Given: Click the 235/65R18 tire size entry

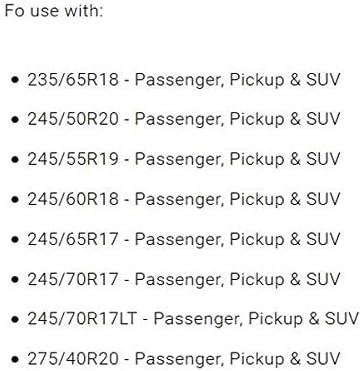Looking at the screenshot, I should pyautogui.click(x=184, y=80).
